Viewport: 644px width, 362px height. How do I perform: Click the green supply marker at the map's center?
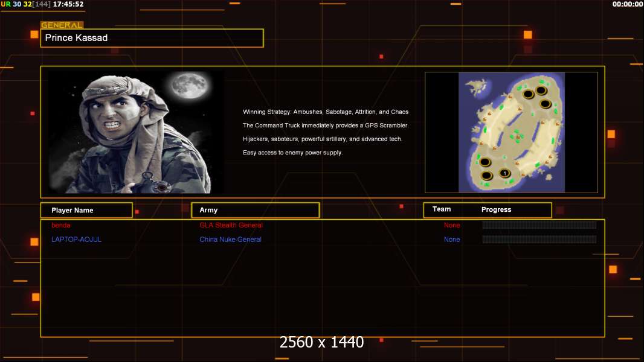point(516,133)
